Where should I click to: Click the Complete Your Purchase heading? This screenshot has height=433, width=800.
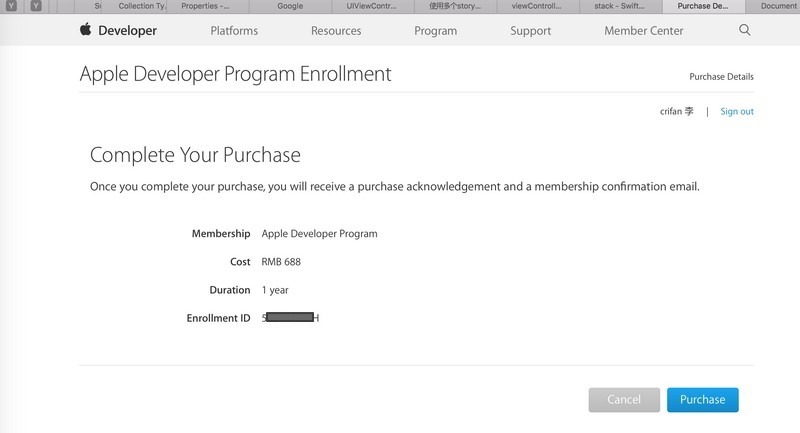click(195, 155)
